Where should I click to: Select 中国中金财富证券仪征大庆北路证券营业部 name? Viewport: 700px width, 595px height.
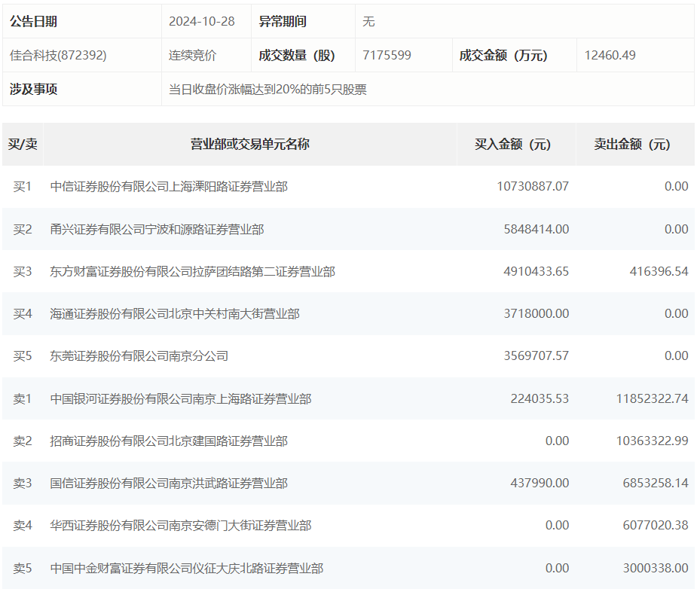(x=187, y=568)
